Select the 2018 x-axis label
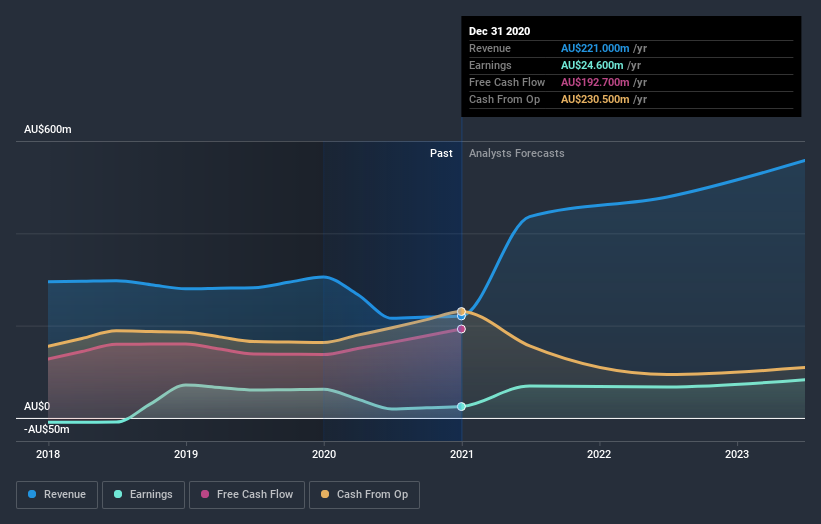 tap(48, 454)
